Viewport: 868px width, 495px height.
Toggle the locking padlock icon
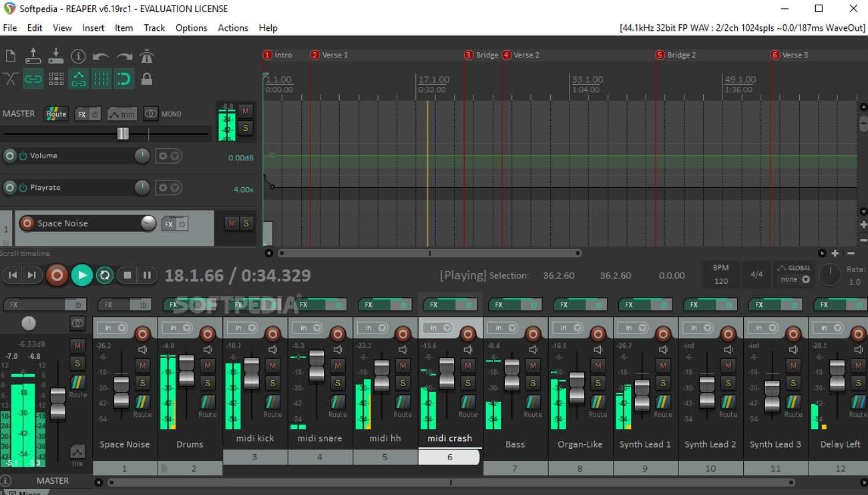147,79
